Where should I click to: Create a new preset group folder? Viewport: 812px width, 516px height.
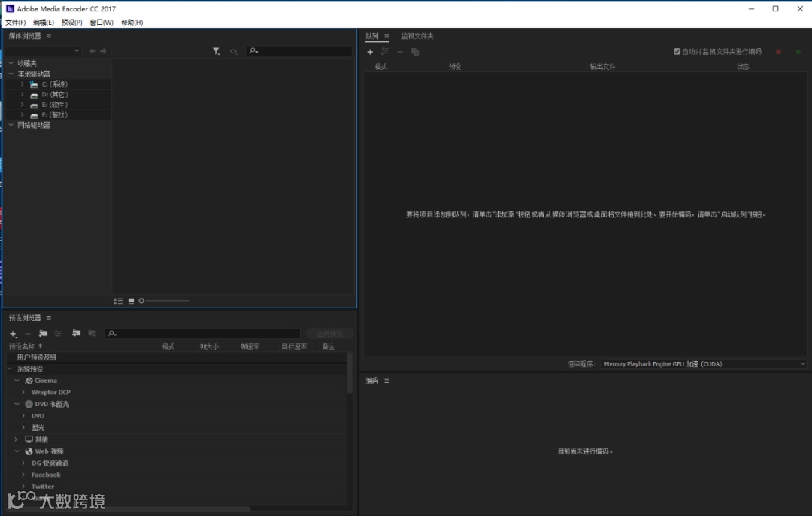click(43, 334)
